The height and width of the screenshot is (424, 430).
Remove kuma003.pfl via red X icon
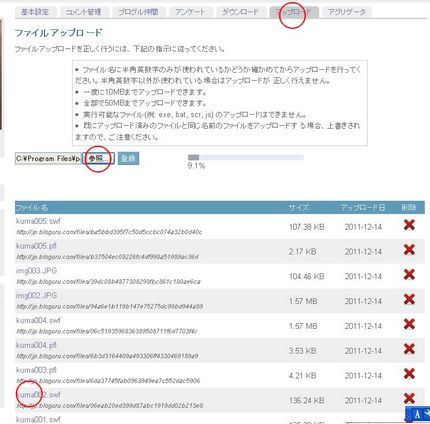409,374
